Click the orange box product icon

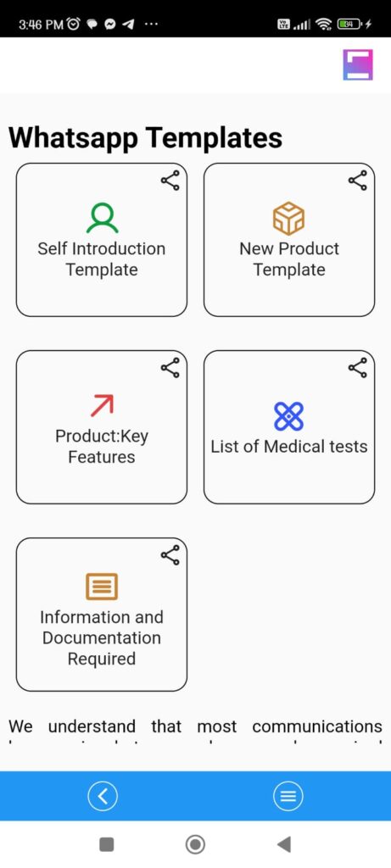[289, 218]
